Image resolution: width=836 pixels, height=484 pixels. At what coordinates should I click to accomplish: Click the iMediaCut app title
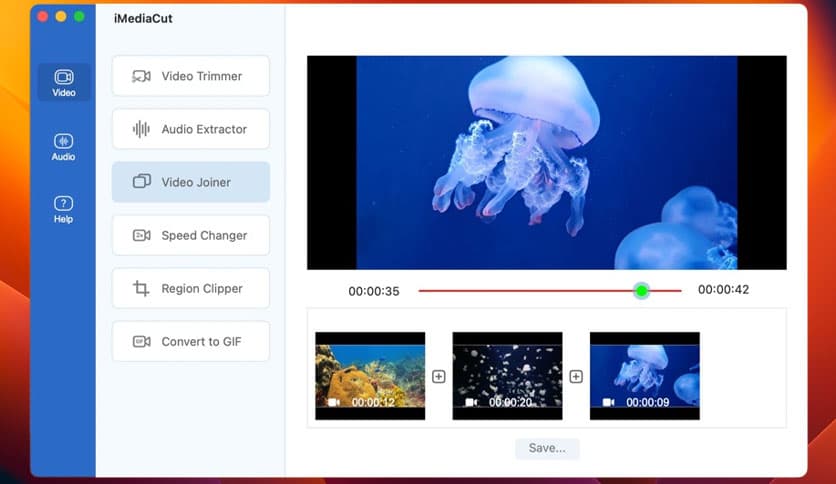pos(143,19)
